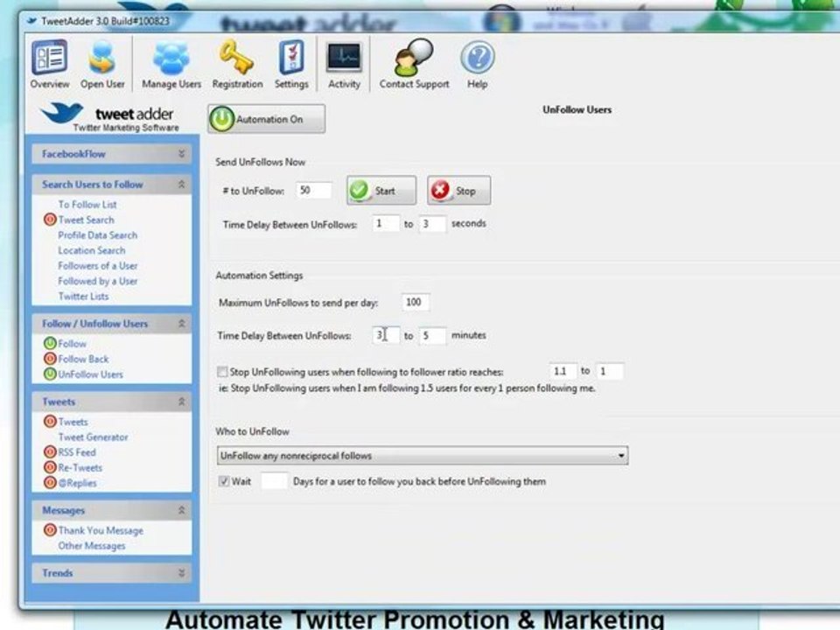Screen dimensions: 840x630
Task: Click the Thank You Message link text
Action: 101,530
